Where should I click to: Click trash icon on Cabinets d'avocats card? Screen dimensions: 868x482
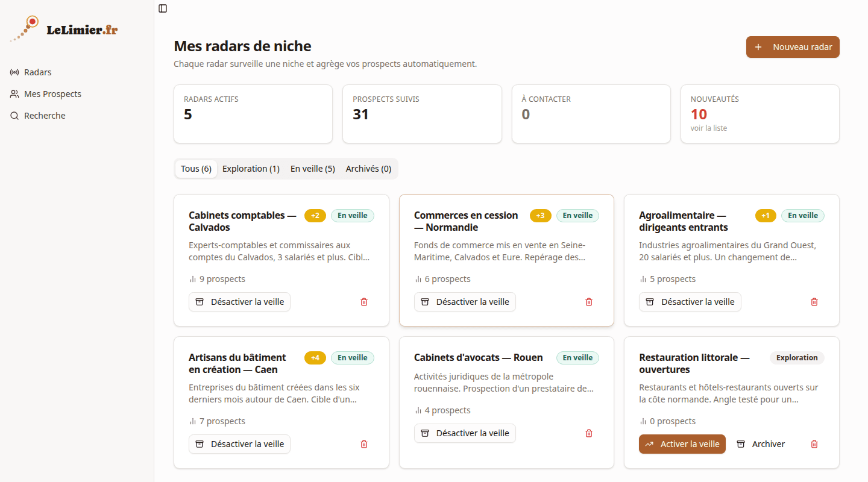pyautogui.click(x=589, y=433)
